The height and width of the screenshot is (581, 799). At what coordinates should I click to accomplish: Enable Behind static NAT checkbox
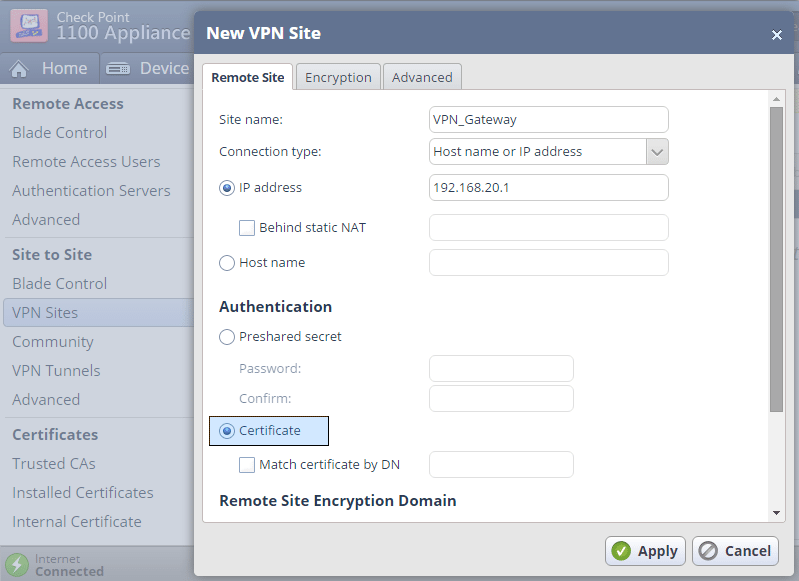tap(247, 228)
